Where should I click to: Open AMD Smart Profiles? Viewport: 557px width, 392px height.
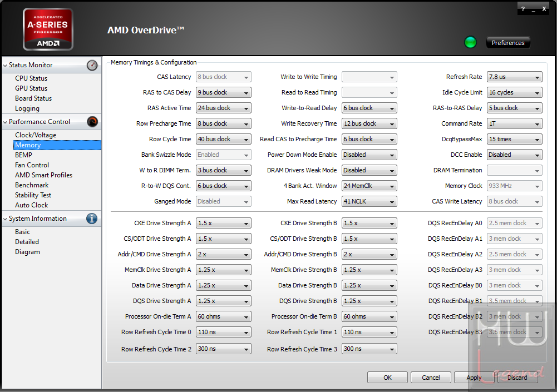pos(44,175)
